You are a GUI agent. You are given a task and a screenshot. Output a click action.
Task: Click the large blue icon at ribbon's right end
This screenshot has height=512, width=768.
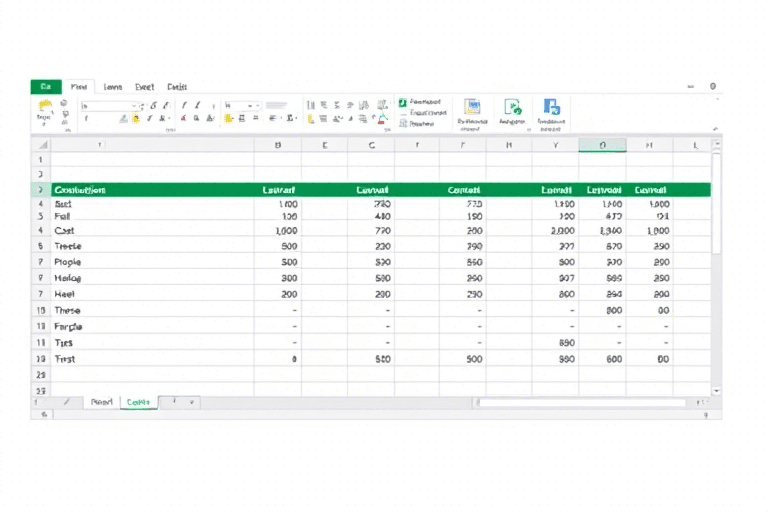[x=550, y=107]
